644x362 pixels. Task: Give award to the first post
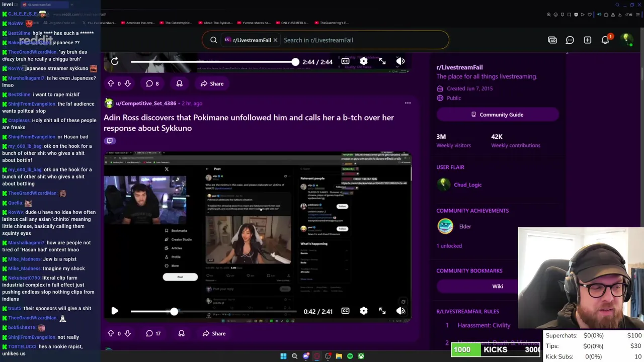pyautogui.click(x=179, y=83)
